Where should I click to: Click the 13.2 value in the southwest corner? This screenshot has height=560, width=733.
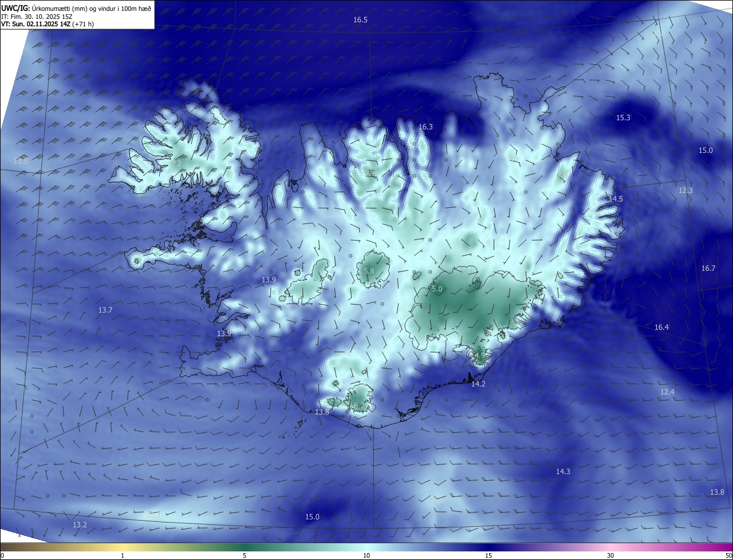[x=80, y=524]
